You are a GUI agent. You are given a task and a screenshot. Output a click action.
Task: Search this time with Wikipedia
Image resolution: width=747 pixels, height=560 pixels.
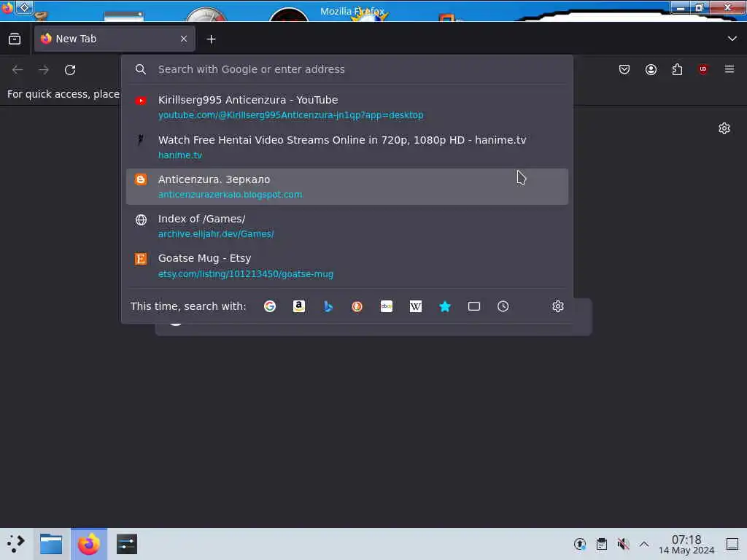click(415, 306)
